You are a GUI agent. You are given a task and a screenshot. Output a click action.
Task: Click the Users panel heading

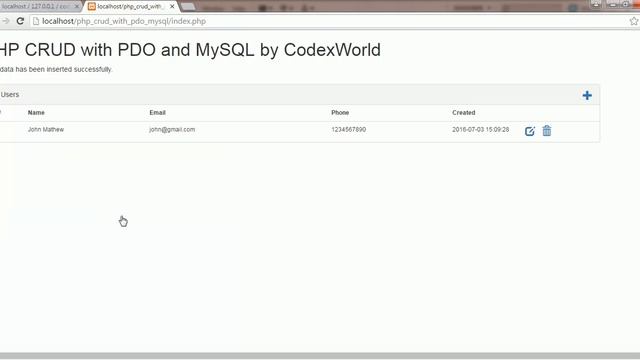pyautogui.click(x=10, y=95)
